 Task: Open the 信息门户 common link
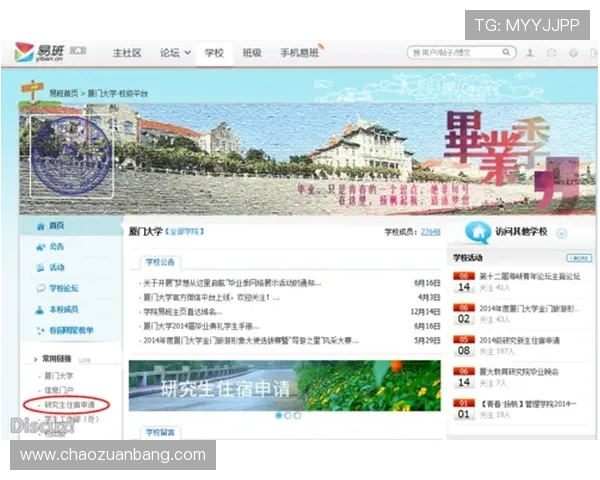(59, 390)
